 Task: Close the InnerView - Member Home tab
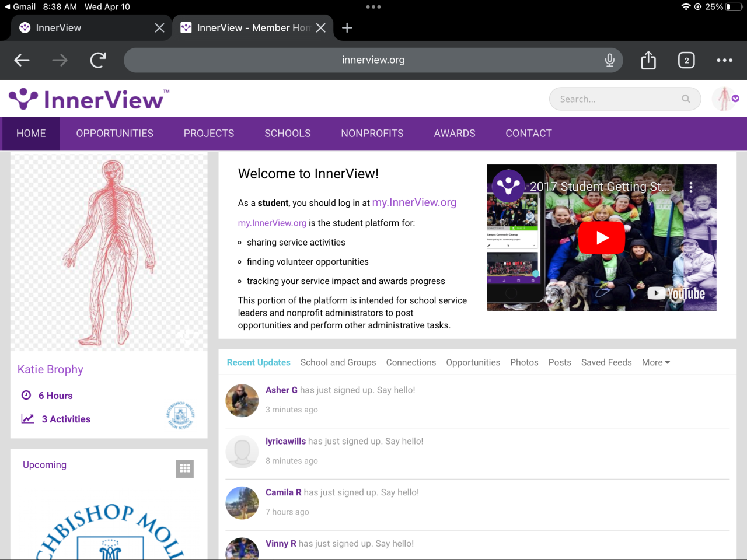(x=321, y=28)
